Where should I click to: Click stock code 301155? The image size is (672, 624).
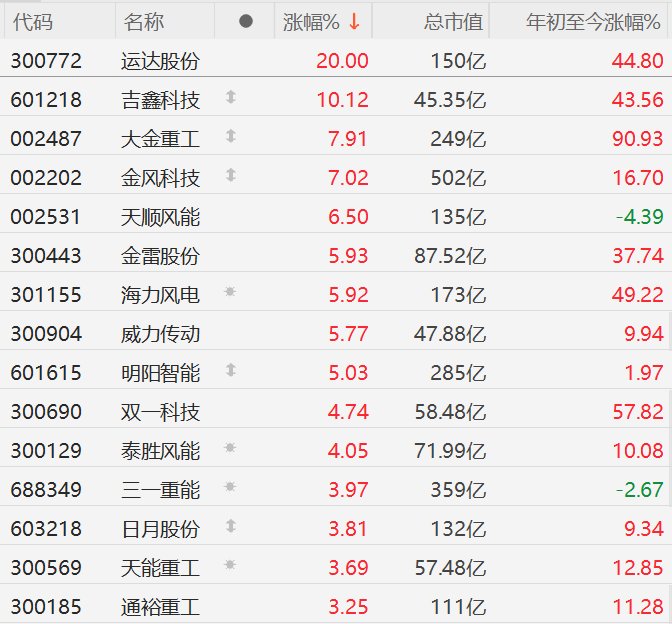pyautogui.click(x=46, y=295)
